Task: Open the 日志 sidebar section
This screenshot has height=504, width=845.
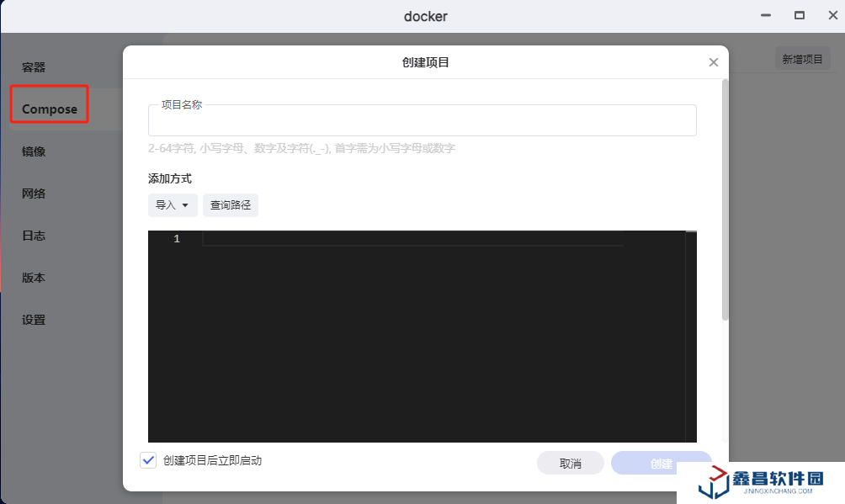Action: 34,236
